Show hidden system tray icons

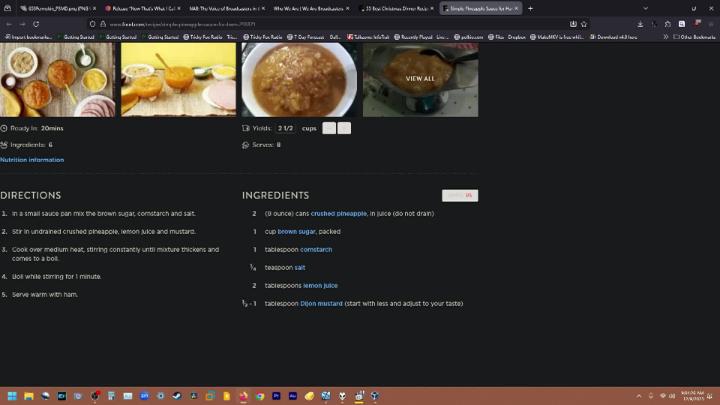click(639, 396)
